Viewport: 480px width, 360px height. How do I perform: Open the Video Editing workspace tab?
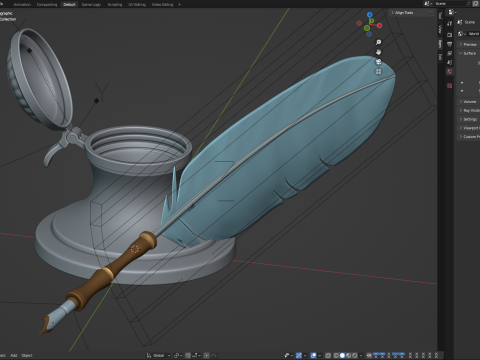tap(162, 4)
